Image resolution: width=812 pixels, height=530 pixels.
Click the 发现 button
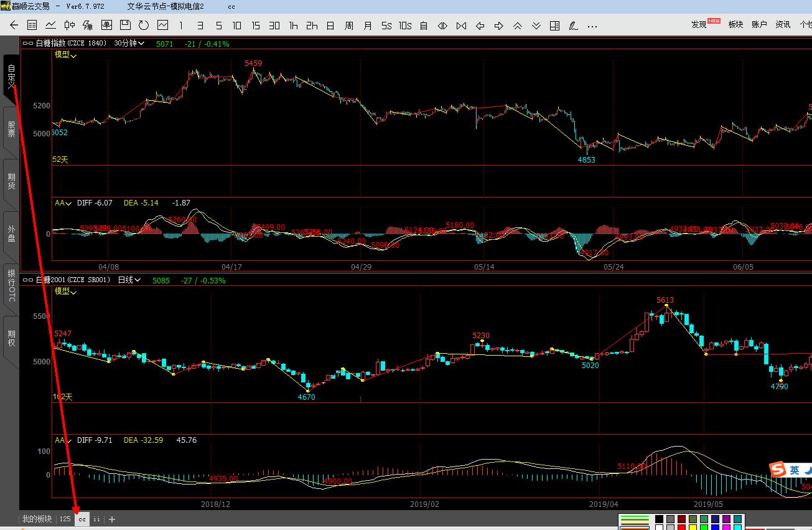[699, 24]
